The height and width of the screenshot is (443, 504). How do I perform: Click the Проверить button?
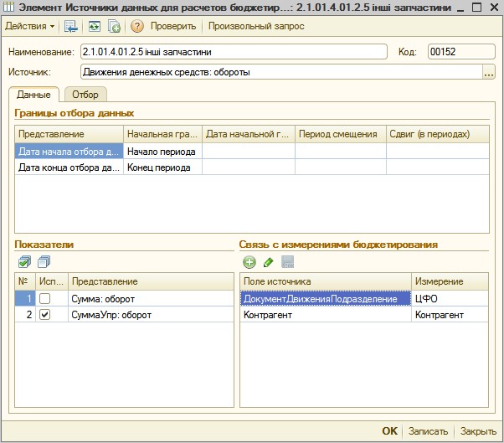tap(172, 26)
